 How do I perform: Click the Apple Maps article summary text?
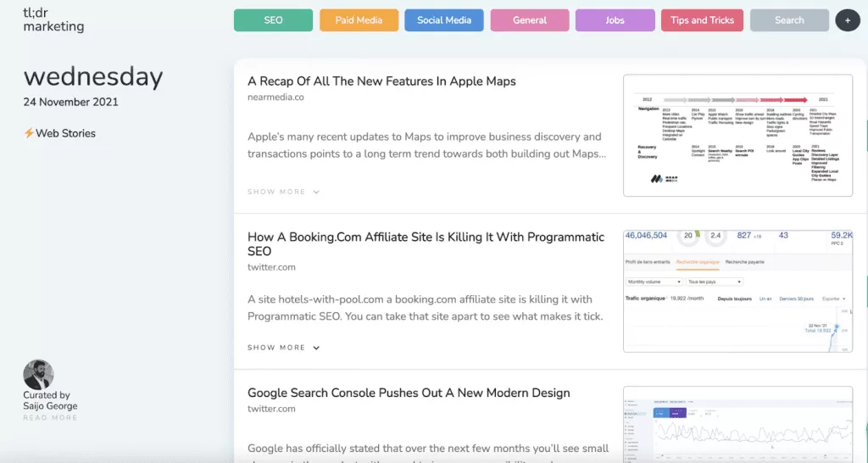[427, 145]
